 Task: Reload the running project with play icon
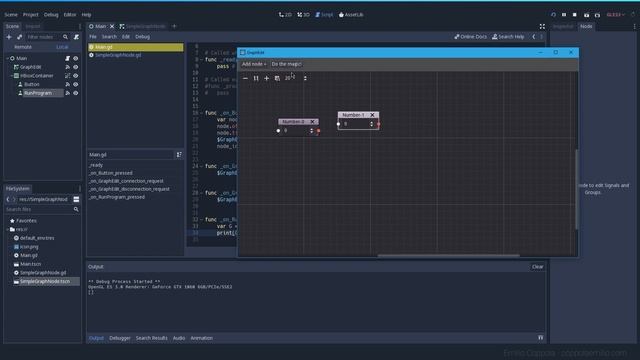553,15
